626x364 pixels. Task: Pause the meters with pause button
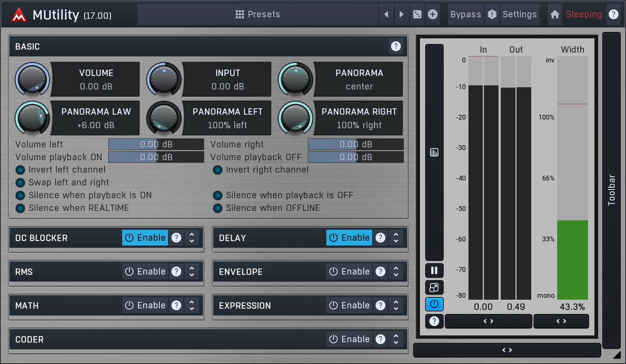pos(434,270)
